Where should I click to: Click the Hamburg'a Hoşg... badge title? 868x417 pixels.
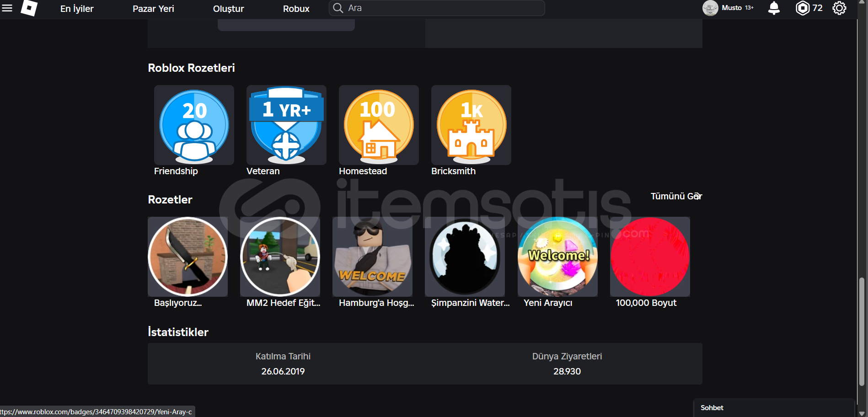point(376,303)
